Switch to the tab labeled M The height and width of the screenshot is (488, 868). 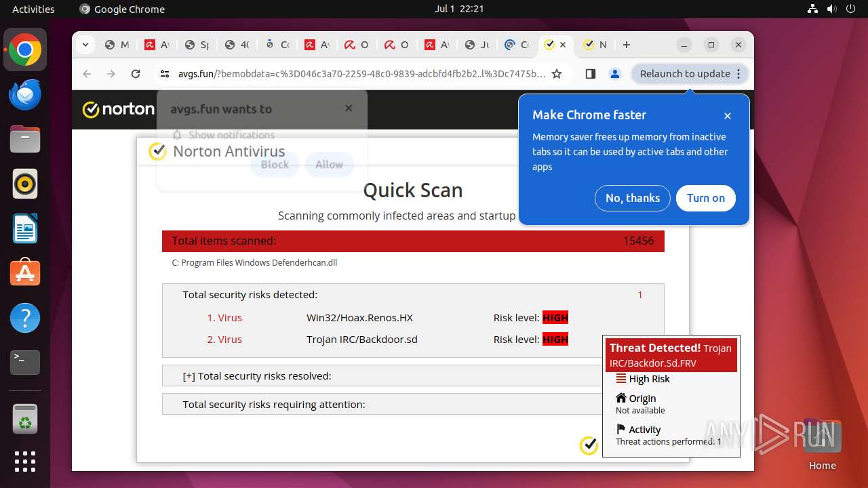tap(117, 45)
